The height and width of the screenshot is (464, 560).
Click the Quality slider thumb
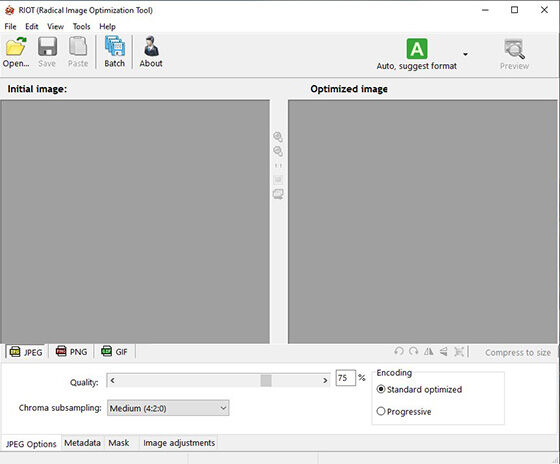266,380
